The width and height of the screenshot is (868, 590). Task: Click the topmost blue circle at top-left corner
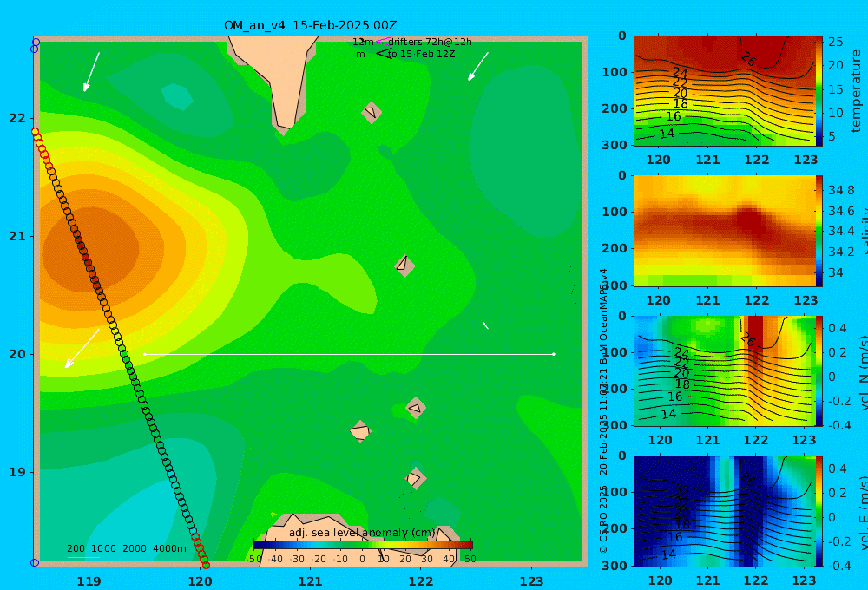pyautogui.click(x=36, y=42)
